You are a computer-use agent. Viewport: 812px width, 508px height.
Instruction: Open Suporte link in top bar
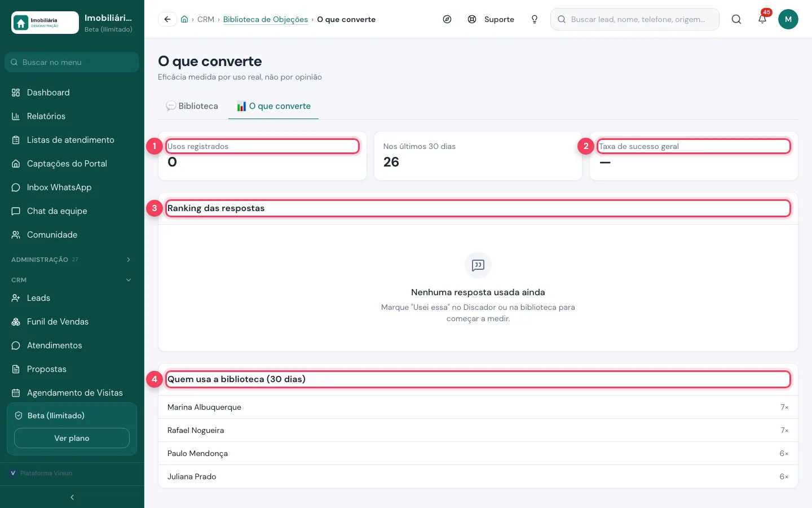pyautogui.click(x=491, y=19)
